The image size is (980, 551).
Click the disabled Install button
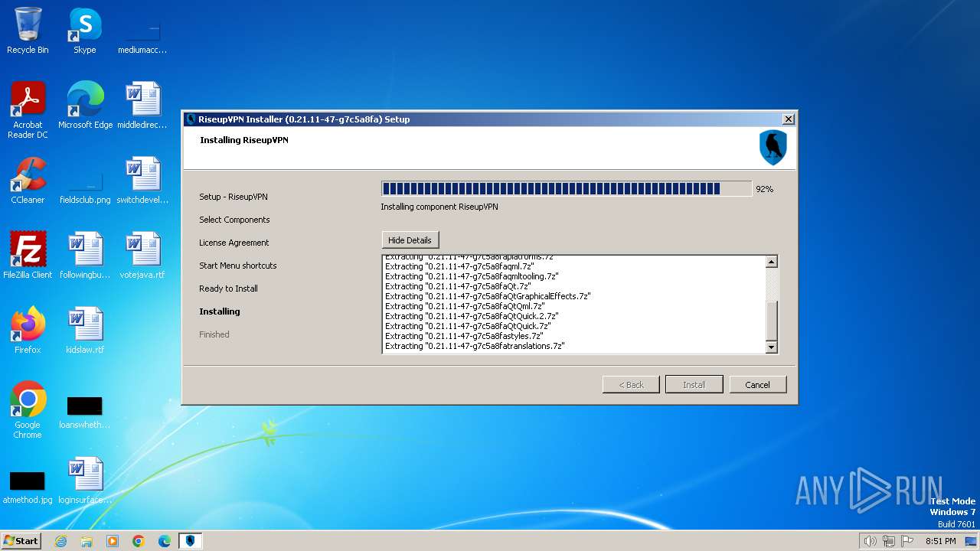click(x=694, y=385)
